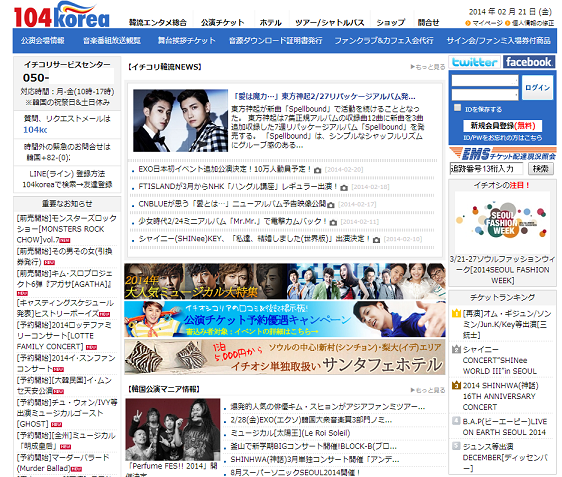This screenshot has width=562, height=477.
Task: Open 問合せ top menu
Action: tap(428, 23)
